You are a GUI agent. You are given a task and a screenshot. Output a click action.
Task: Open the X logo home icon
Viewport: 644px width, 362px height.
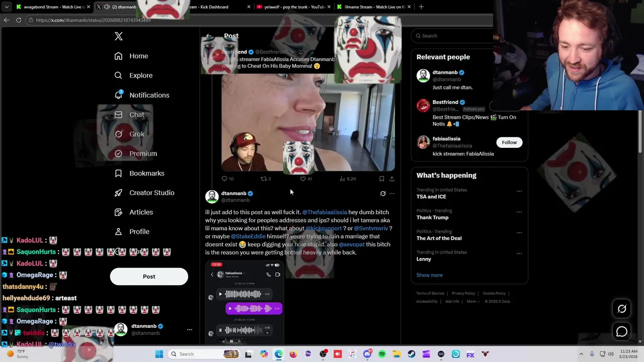(119, 36)
